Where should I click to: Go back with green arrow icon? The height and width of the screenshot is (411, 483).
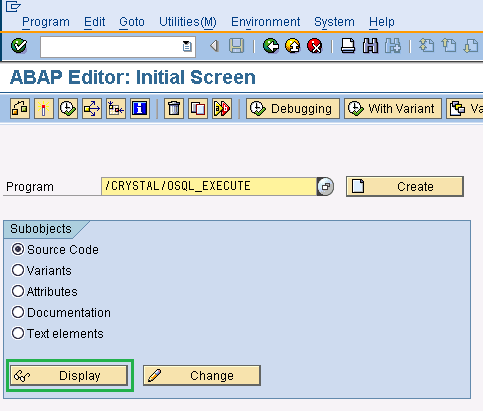[x=271, y=46]
